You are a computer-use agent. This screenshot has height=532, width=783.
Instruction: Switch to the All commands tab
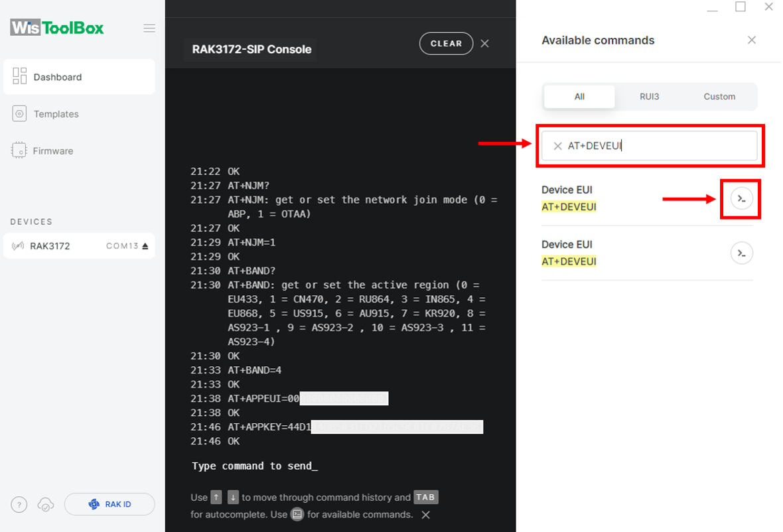[579, 96]
